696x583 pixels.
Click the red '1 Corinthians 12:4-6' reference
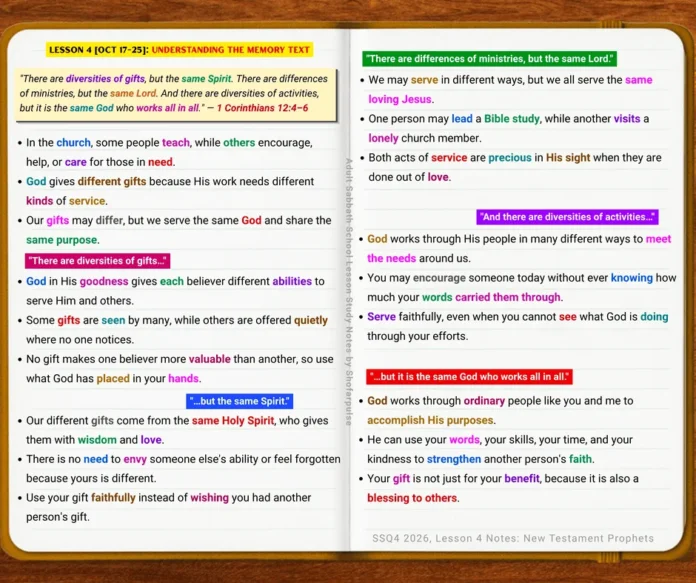point(262,108)
